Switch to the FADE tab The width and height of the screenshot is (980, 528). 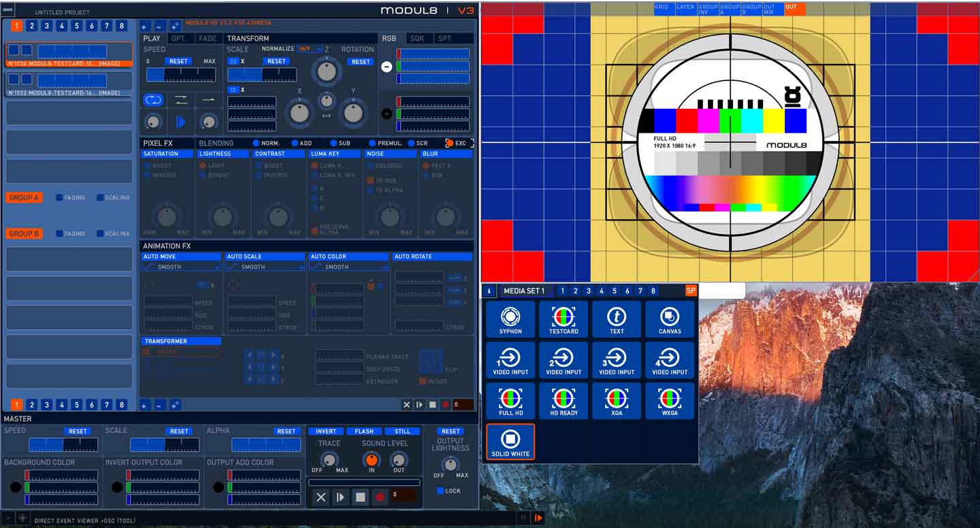point(208,39)
